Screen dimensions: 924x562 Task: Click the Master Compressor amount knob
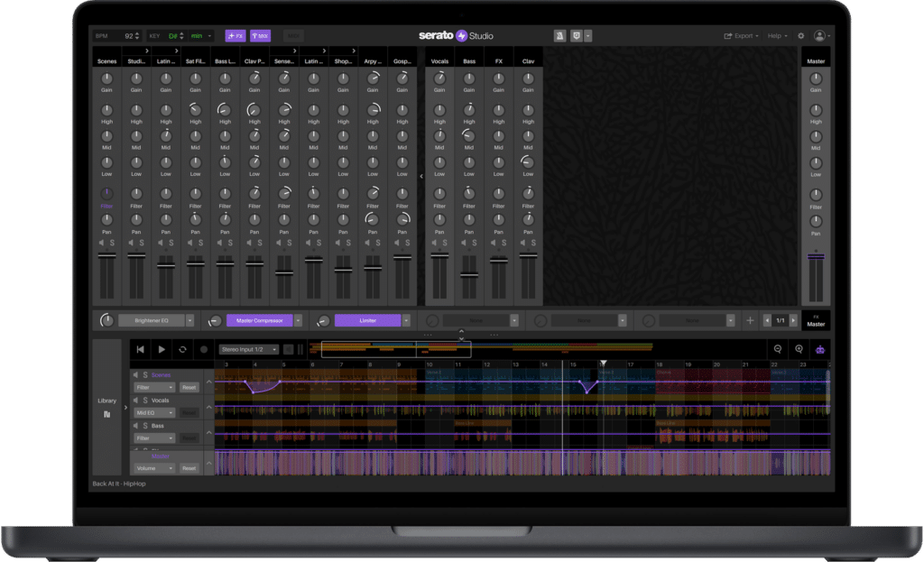215,320
